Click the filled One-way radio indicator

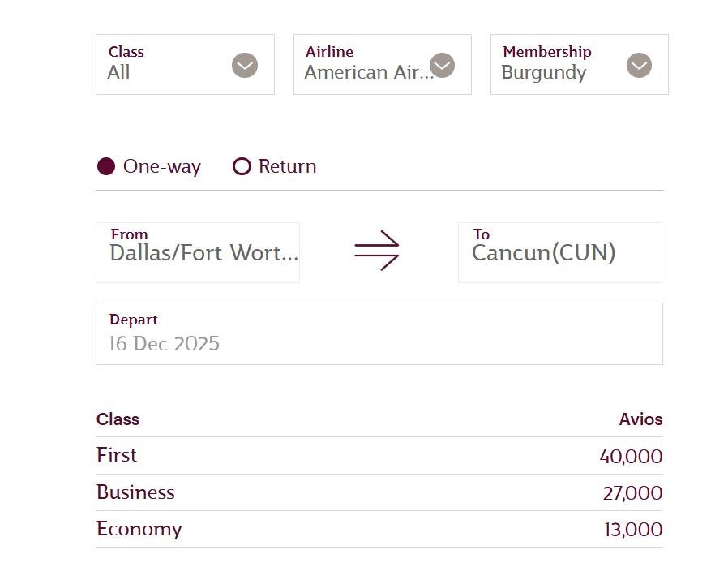click(x=108, y=166)
